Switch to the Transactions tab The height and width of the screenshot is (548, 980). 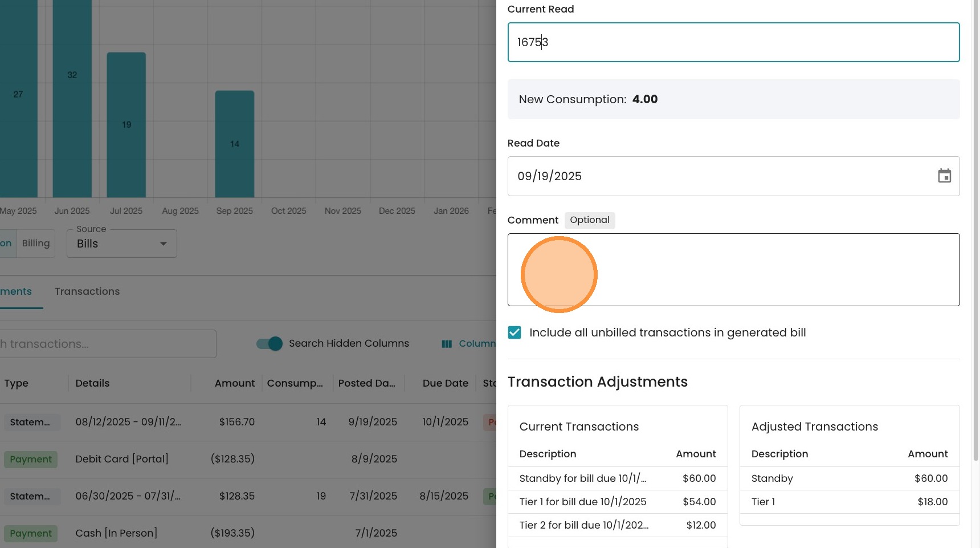[x=87, y=291]
